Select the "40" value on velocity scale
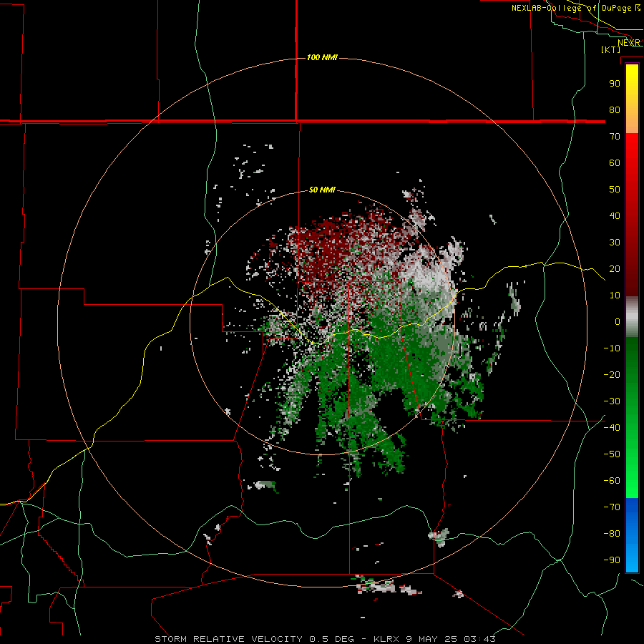Viewport: 644px width, 644px height. (615, 215)
